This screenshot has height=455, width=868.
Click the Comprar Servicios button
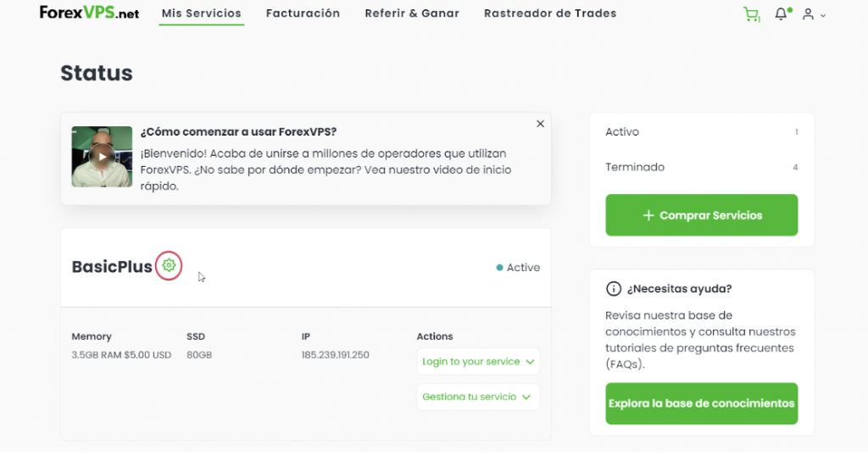701,215
